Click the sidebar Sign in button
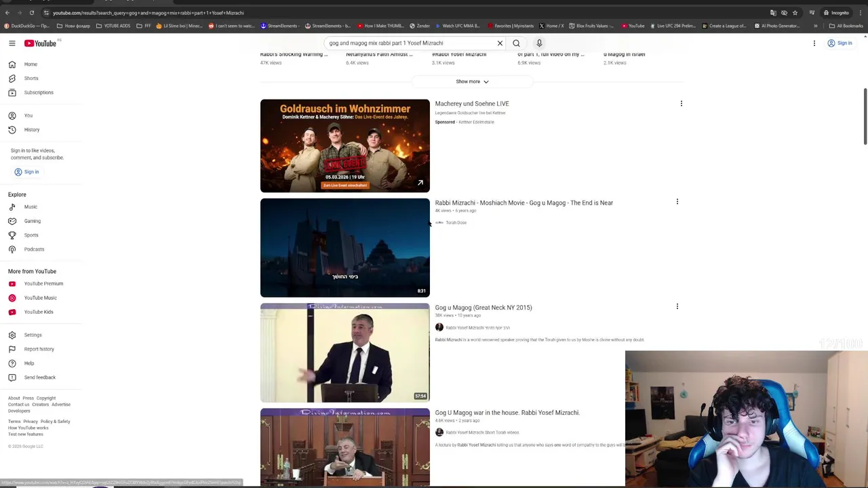 (x=26, y=172)
